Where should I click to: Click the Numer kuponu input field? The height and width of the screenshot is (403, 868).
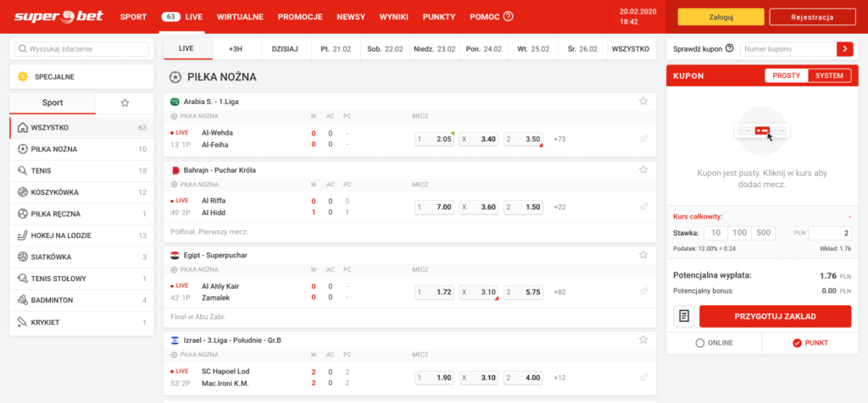tap(788, 49)
